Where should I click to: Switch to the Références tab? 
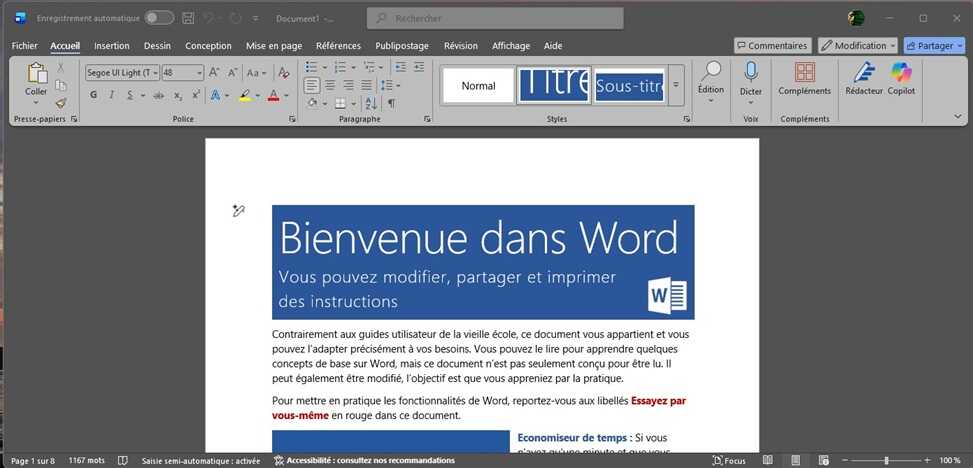coord(338,46)
